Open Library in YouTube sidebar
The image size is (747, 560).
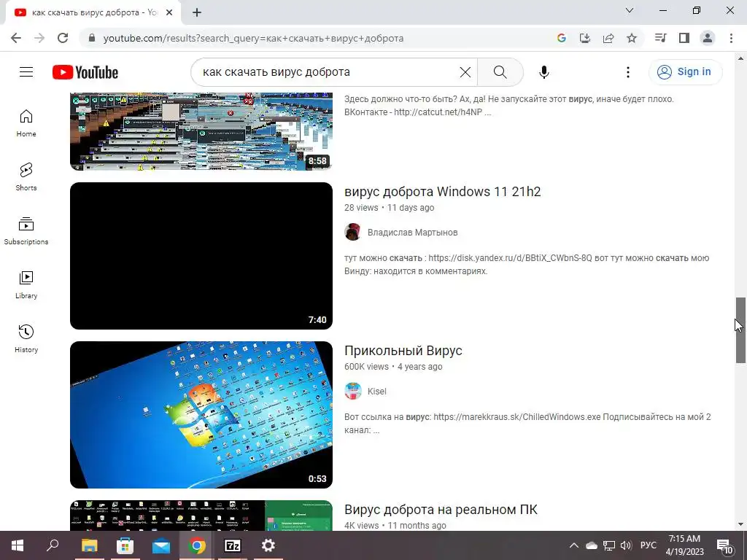coord(26,285)
